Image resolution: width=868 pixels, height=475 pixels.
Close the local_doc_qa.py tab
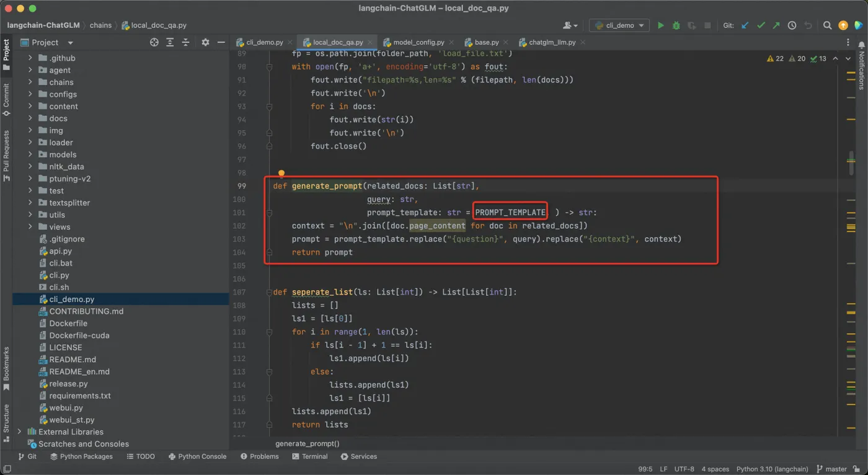click(370, 43)
